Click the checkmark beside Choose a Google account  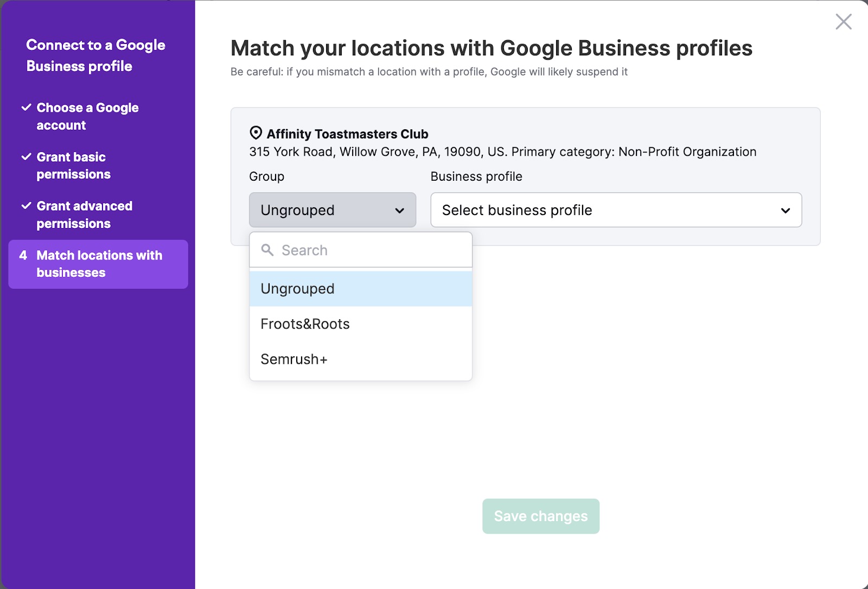point(25,107)
